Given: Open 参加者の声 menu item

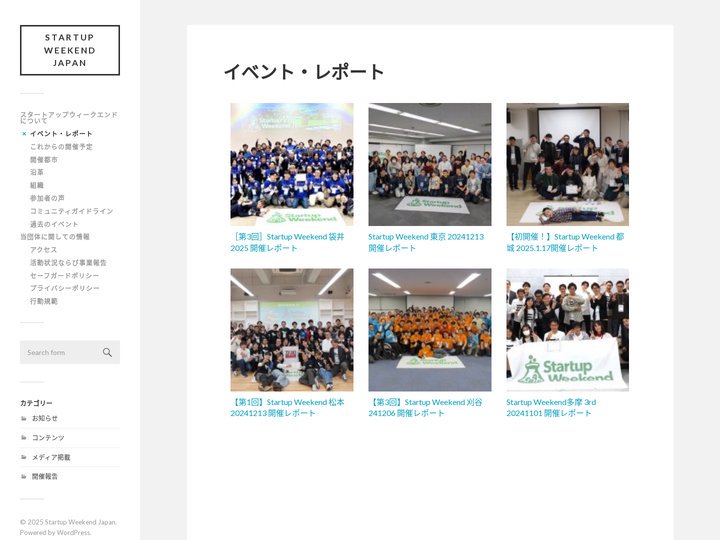Looking at the screenshot, I should (47, 198).
